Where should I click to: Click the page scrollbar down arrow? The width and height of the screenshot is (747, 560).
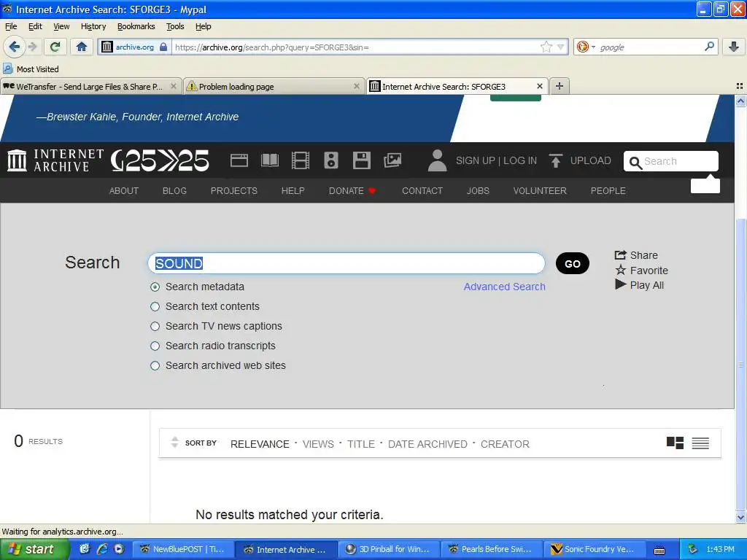click(740, 517)
